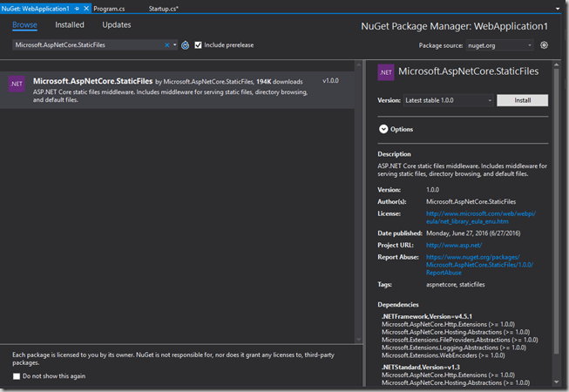Open the Program.cs document tab
The image size is (569, 392).
click(x=109, y=9)
